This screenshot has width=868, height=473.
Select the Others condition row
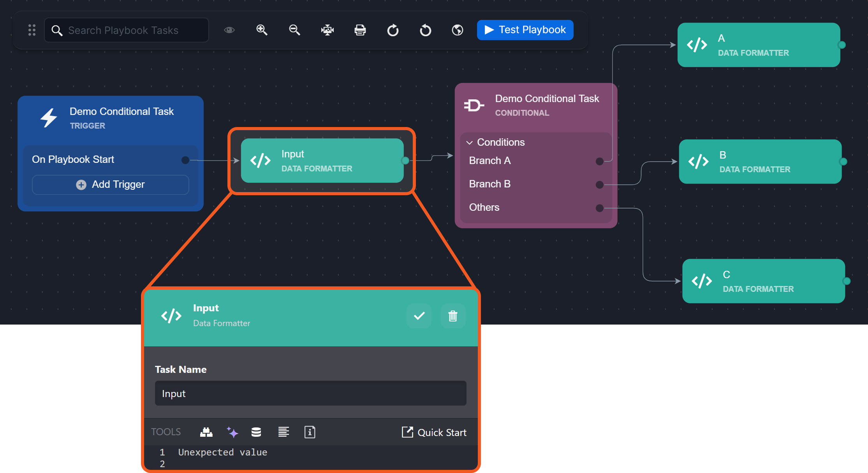pyautogui.click(x=484, y=207)
